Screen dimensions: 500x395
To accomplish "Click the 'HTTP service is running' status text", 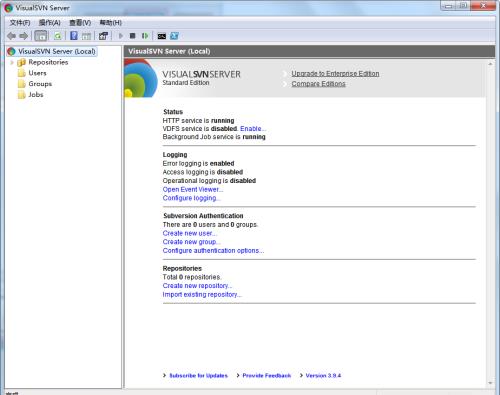I will pos(198,121).
